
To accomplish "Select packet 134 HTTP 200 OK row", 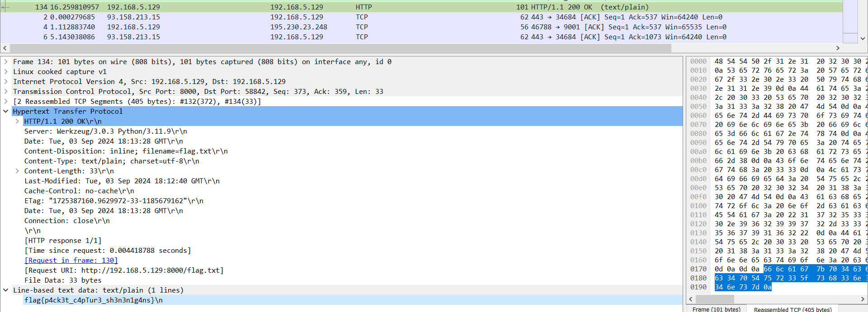I will pyautogui.click(x=420, y=7).
